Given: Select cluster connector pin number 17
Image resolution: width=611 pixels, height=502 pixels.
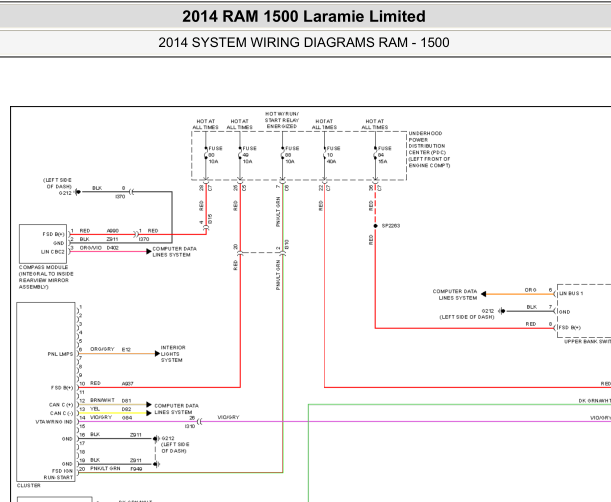Looking at the screenshot, I should pyautogui.click(x=82, y=443).
